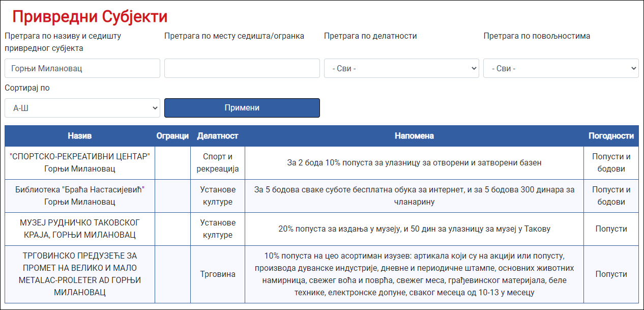Image resolution: width=644 pixels, height=310 pixels.
Task: Click the Претрага по називу и седишту label
Action: [x=63, y=42]
